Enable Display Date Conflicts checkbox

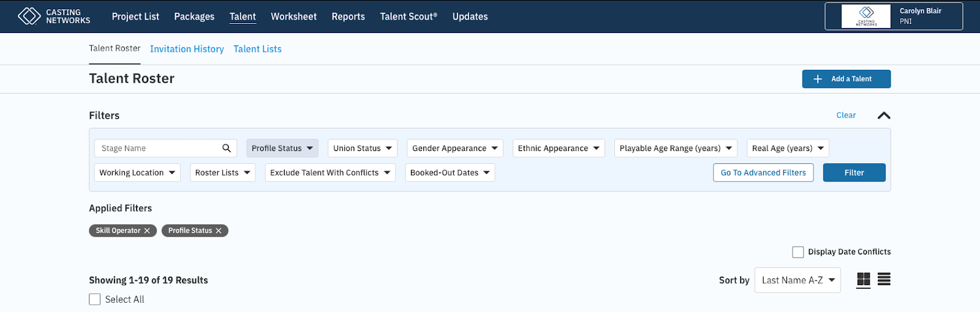(798, 252)
